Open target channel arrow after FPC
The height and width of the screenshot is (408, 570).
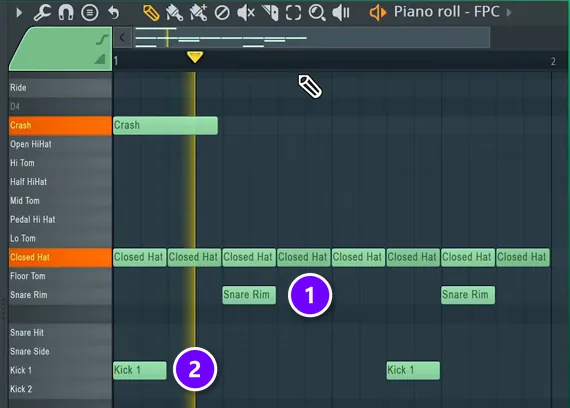tap(509, 13)
